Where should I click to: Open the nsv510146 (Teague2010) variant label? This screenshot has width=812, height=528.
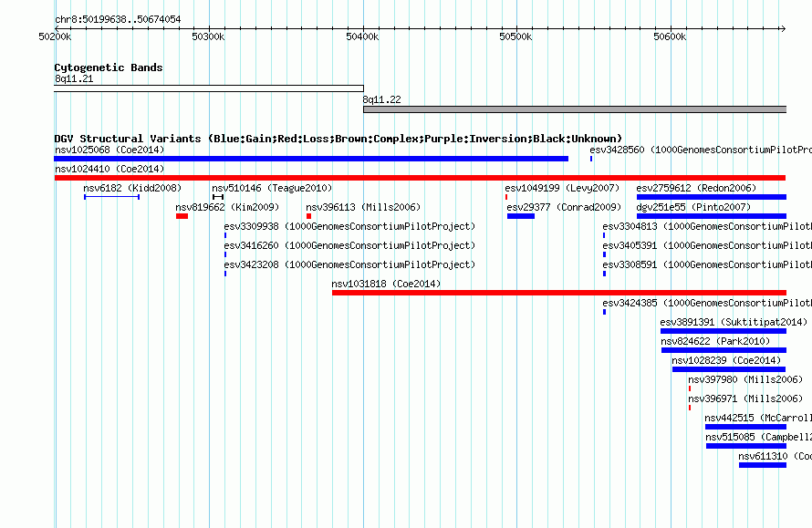tap(272, 188)
